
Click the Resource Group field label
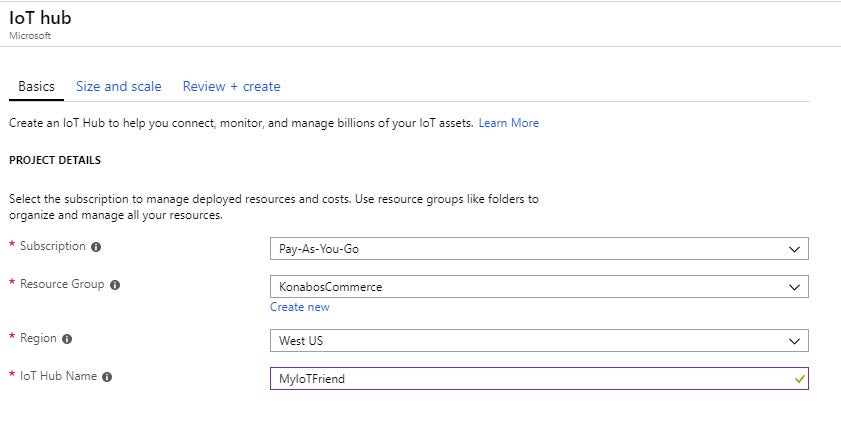62,284
